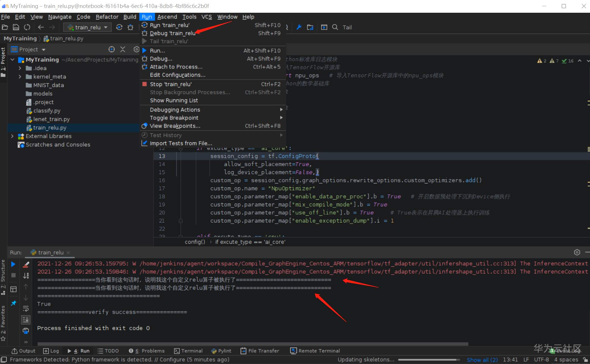Viewport: 590px width, 364px height.
Task: Expand the External Libraries node
Action: click(12, 136)
